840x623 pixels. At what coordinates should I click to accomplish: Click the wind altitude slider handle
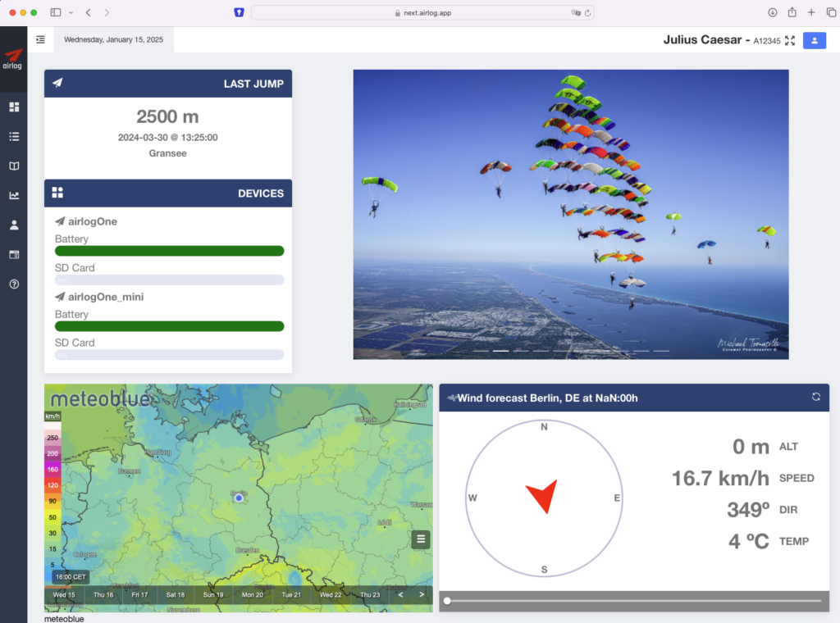coord(447,601)
